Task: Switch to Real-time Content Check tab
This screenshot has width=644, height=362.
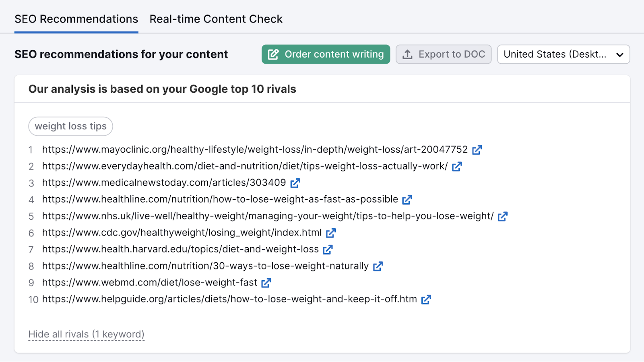Action: 216,19
